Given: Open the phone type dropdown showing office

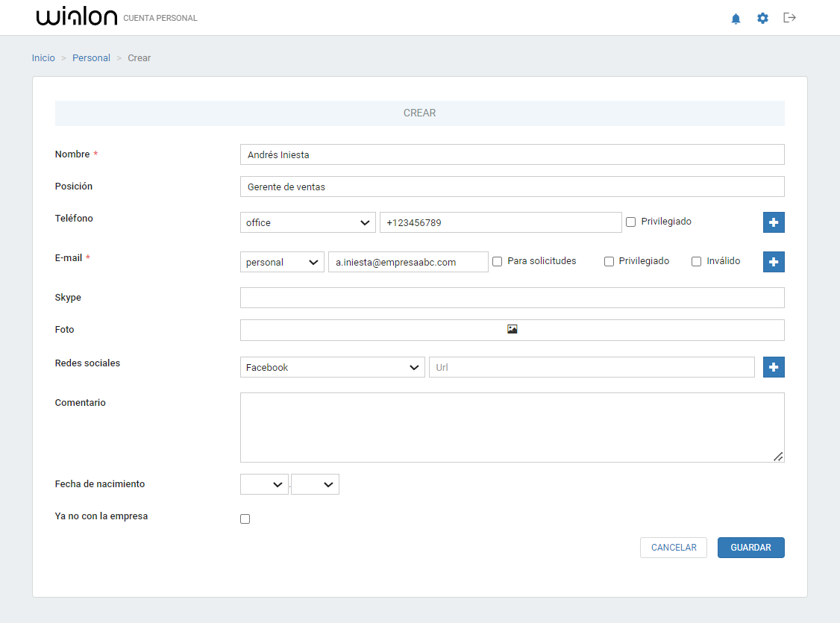Looking at the screenshot, I should tap(307, 222).
